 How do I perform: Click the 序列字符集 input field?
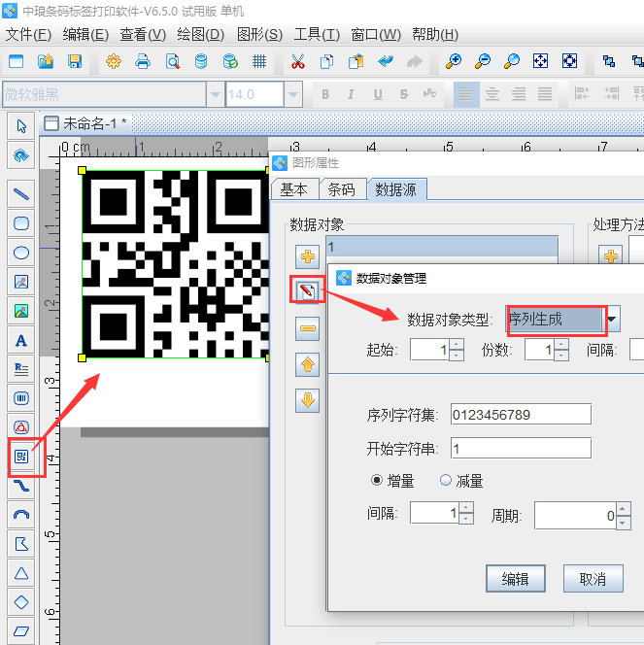[x=521, y=415]
